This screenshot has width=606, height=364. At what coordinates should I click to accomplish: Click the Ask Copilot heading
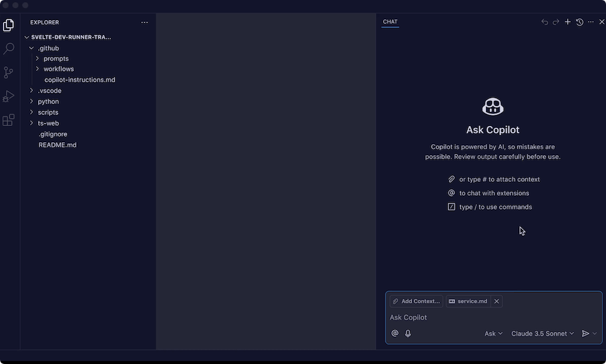coord(493,130)
